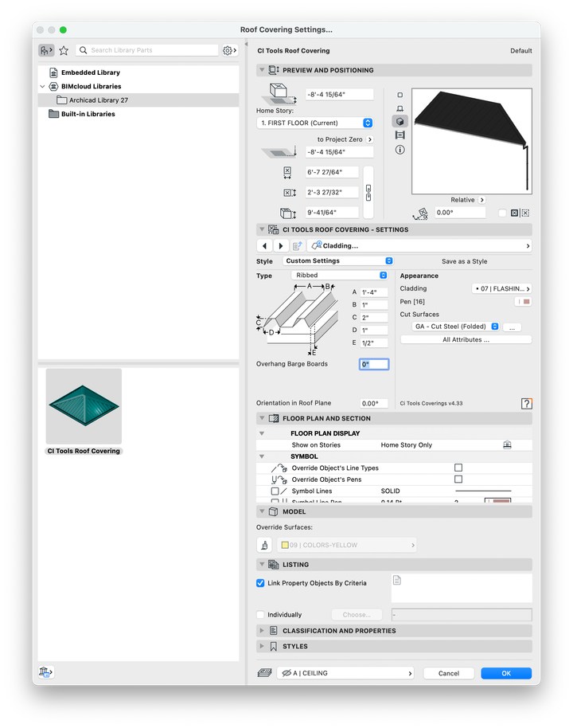Open the Style Custom Settings dropdown

[338, 261]
